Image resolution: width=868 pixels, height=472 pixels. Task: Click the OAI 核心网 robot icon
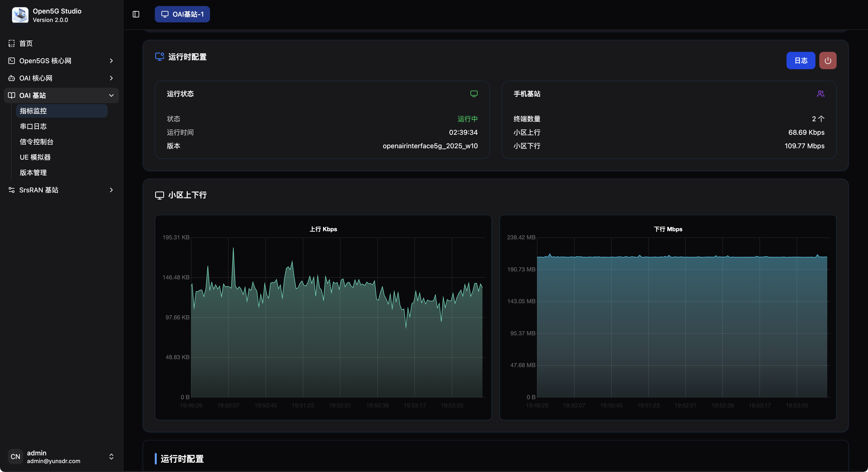coord(12,78)
